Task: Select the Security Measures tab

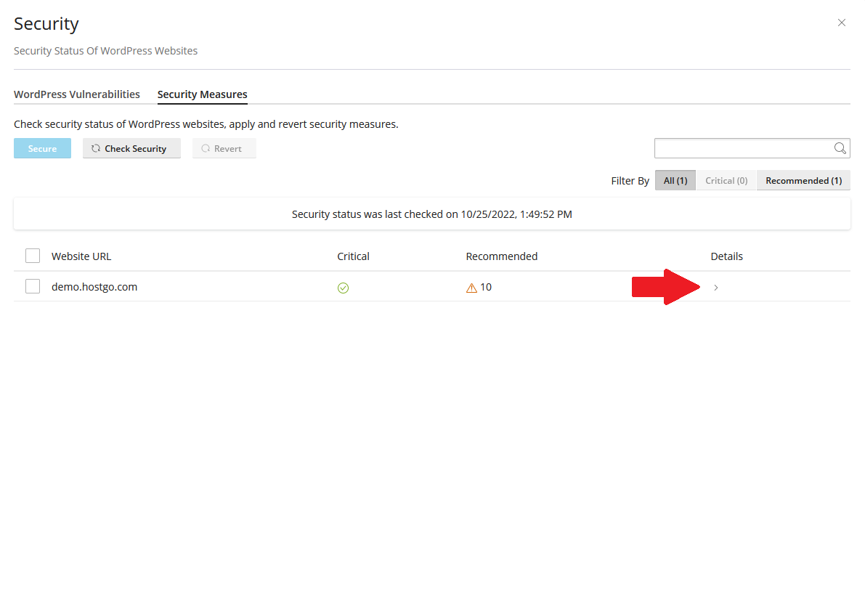Action: point(202,94)
